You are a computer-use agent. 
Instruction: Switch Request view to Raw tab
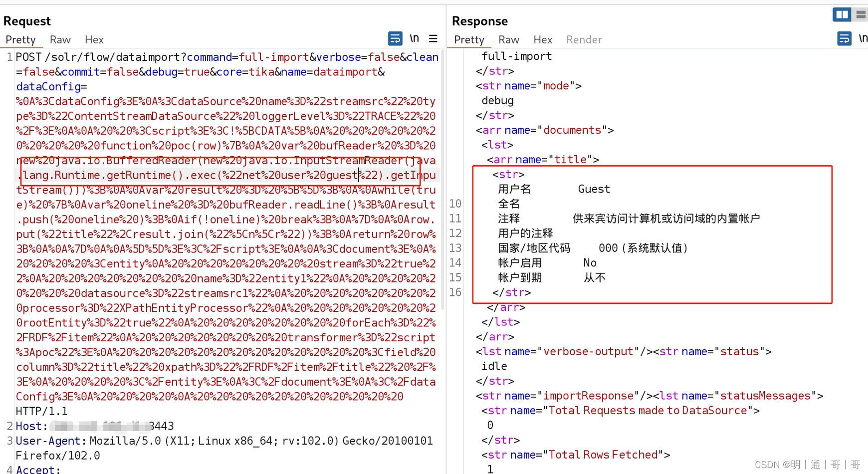coord(60,39)
